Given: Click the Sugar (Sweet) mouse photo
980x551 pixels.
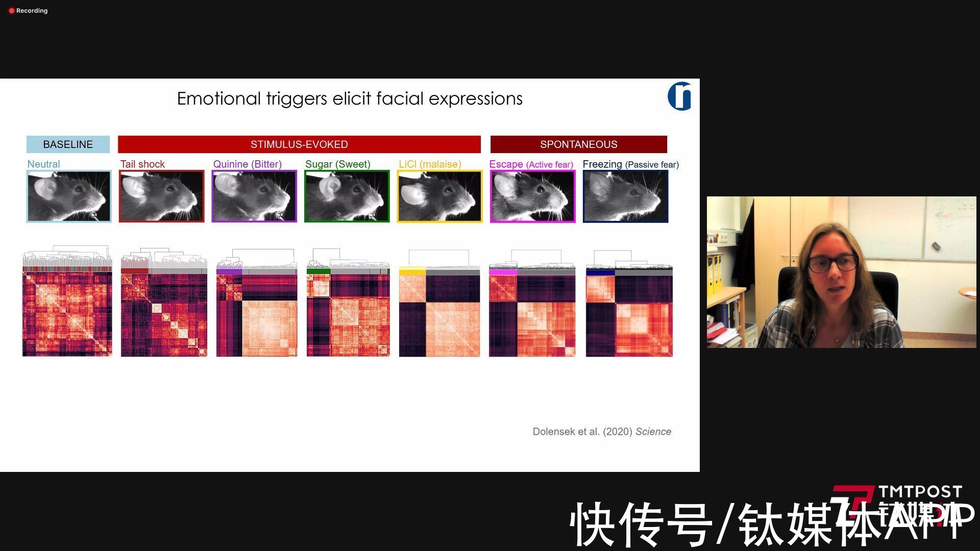Looking at the screenshot, I should point(347,196).
